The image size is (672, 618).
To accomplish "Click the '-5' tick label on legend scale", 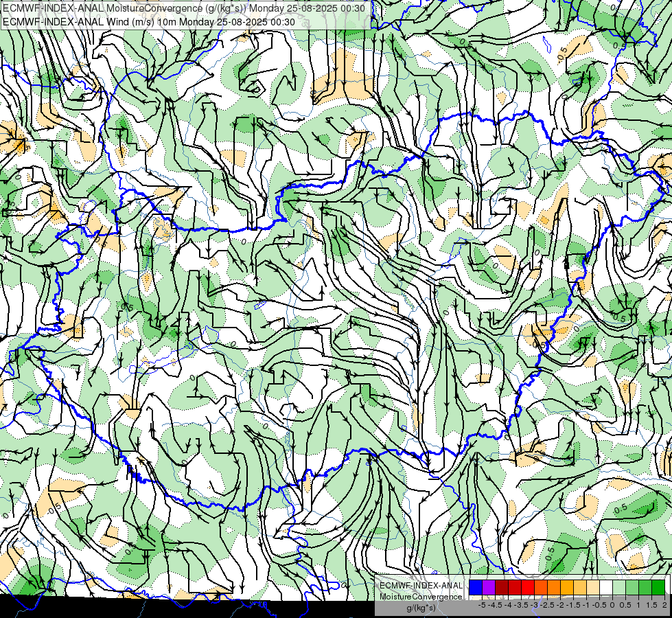I will 482,605.
